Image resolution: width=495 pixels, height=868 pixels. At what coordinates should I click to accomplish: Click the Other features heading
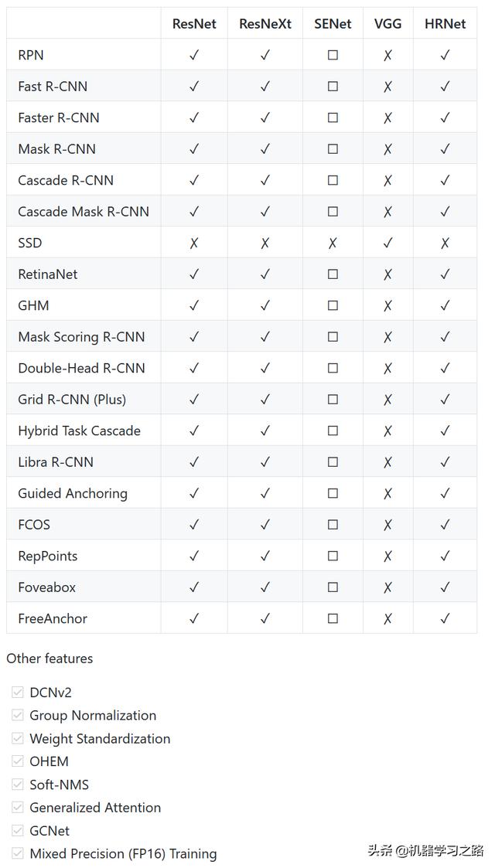49,659
